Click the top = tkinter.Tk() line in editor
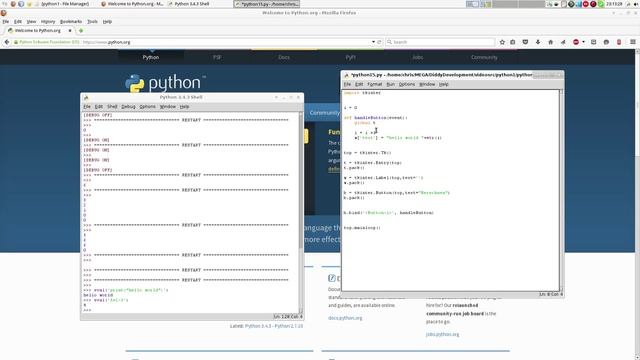This screenshot has width=640, height=360. tap(367, 153)
